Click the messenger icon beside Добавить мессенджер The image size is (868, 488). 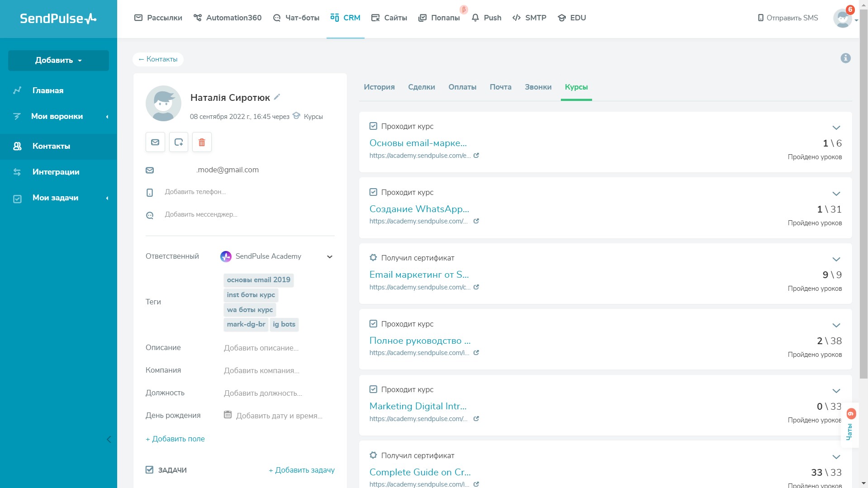(150, 215)
